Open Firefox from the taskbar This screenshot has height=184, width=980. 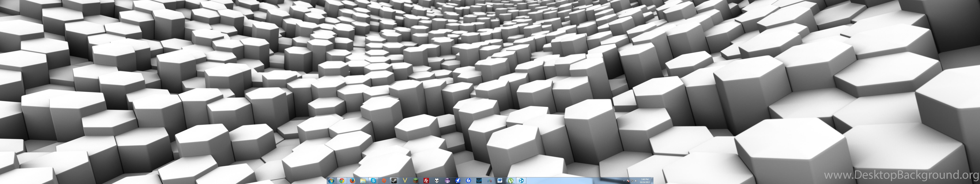click(x=352, y=181)
